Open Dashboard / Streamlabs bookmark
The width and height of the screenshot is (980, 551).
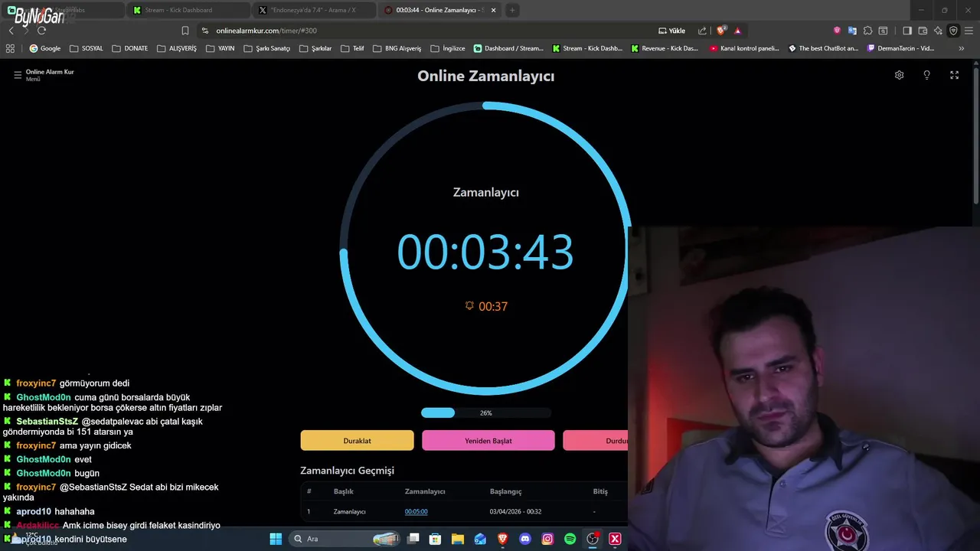(508, 48)
